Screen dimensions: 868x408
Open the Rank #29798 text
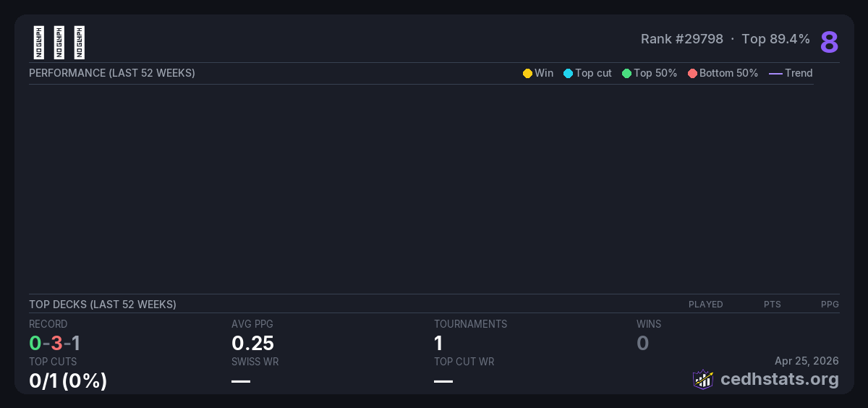681,39
